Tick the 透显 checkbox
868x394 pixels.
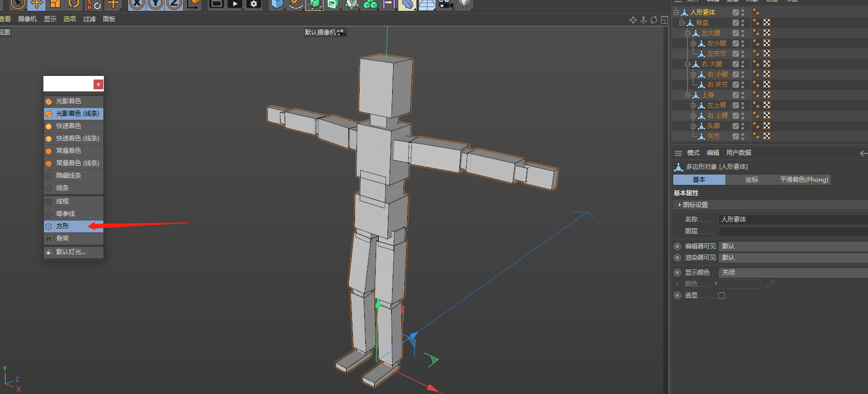click(722, 295)
